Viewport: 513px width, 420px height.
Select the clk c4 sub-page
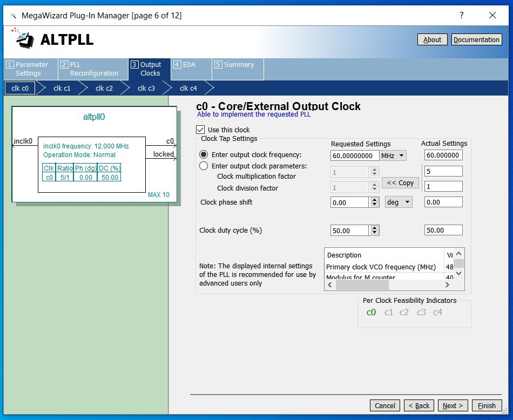pyautogui.click(x=188, y=89)
